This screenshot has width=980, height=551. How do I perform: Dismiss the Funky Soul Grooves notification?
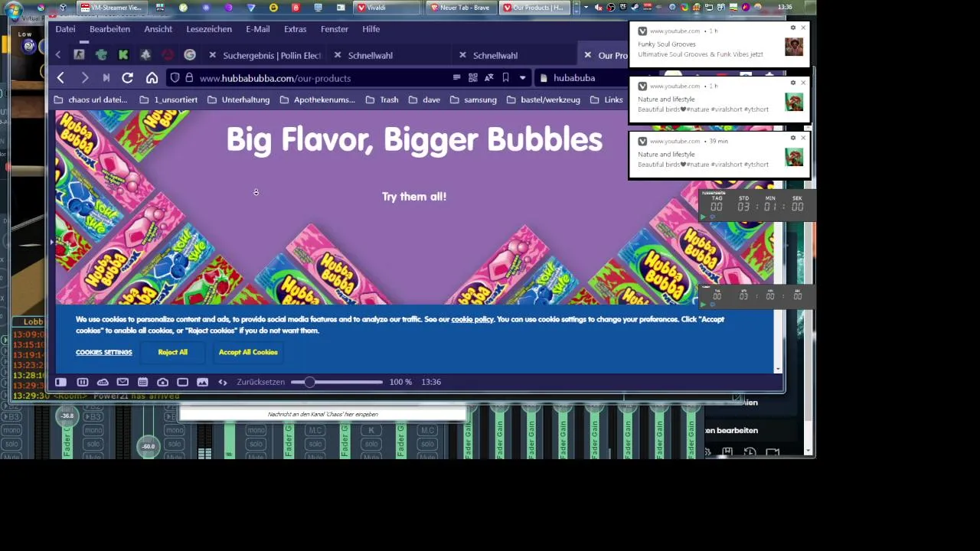(803, 28)
